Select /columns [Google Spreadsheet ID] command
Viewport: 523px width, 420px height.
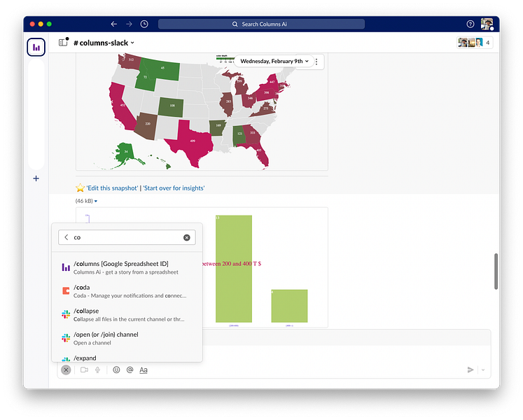[x=127, y=267]
